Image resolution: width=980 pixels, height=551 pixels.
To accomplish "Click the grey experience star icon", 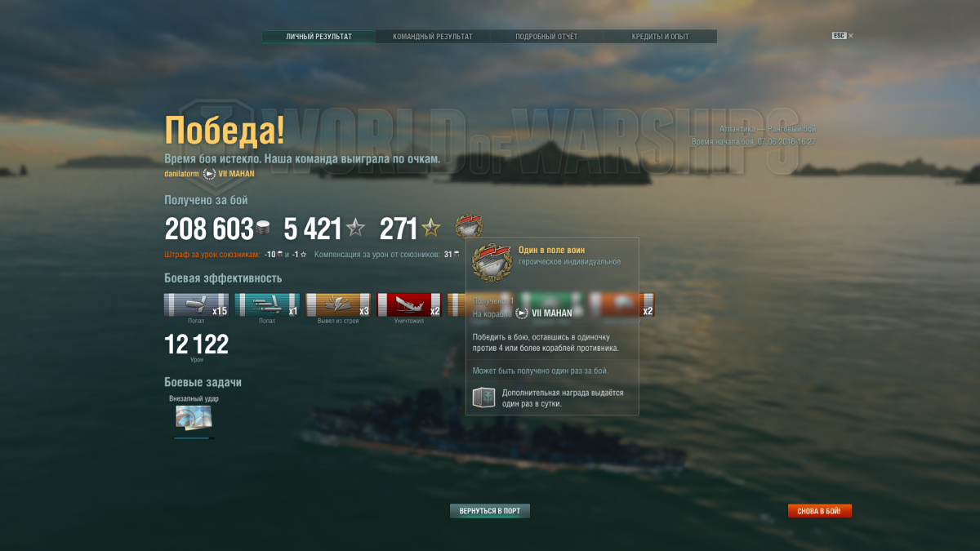I will click(354, 229).
